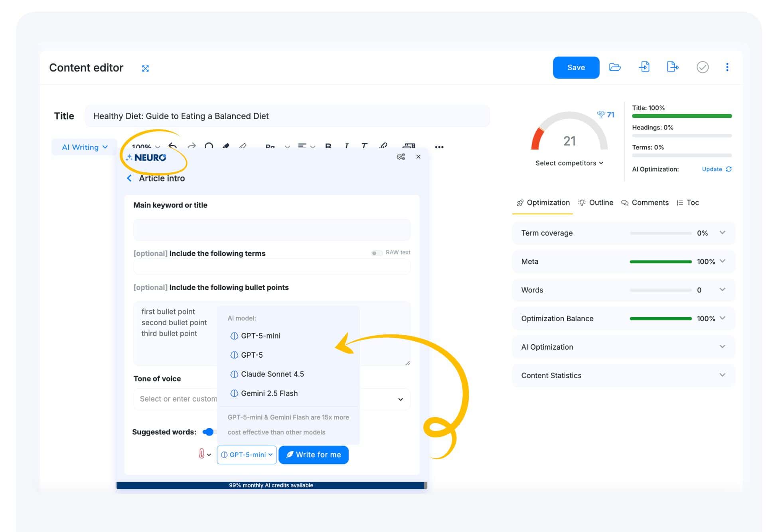Viewport: 778px width, 532px height.
Task: Open Neuron AI panel settings gears
Action: tap(401, 157)
